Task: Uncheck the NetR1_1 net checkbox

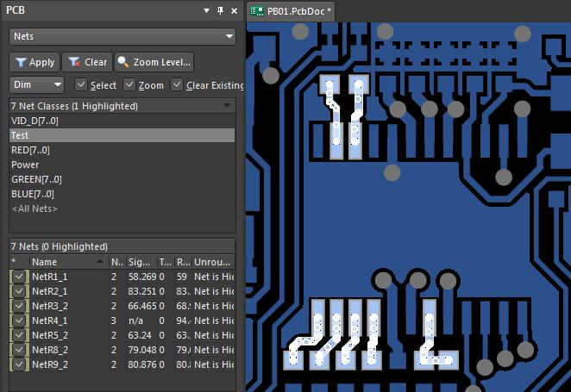Action: 19,277
